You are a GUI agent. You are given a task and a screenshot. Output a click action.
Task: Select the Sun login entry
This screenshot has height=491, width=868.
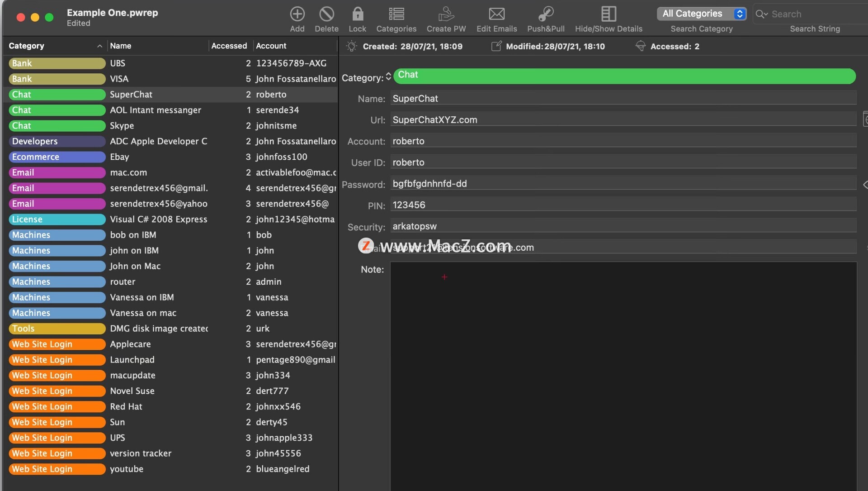click(x=170, y=422)
